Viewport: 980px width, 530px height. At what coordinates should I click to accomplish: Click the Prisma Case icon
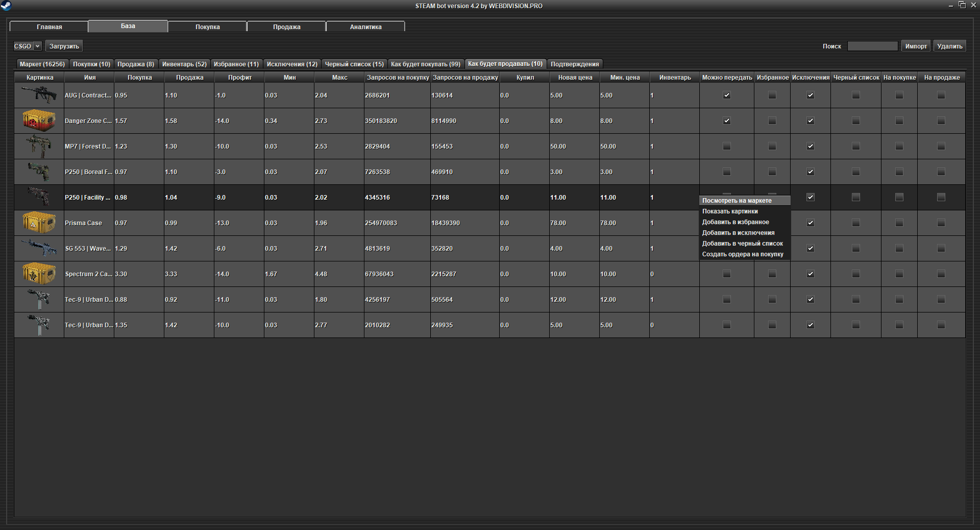[39, 223]
